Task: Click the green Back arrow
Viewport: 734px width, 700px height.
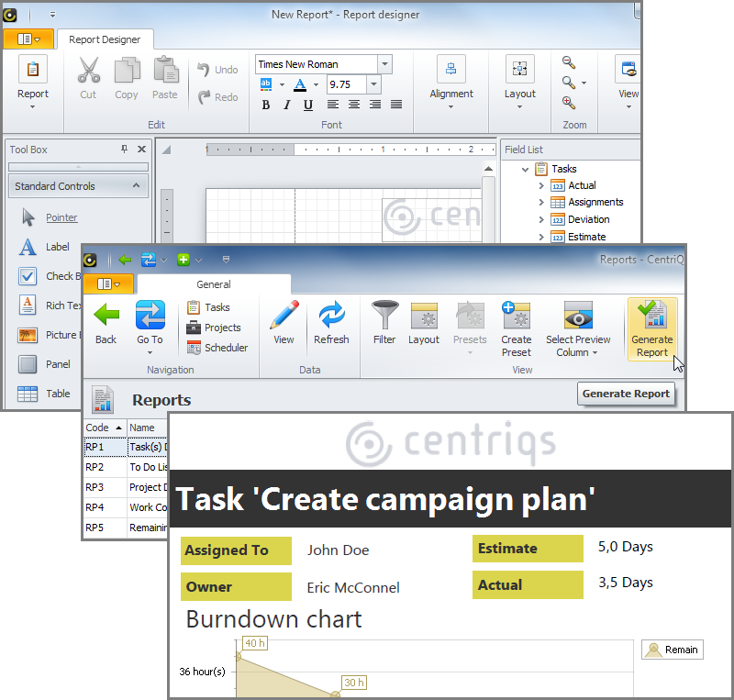Action: [106, 317]
